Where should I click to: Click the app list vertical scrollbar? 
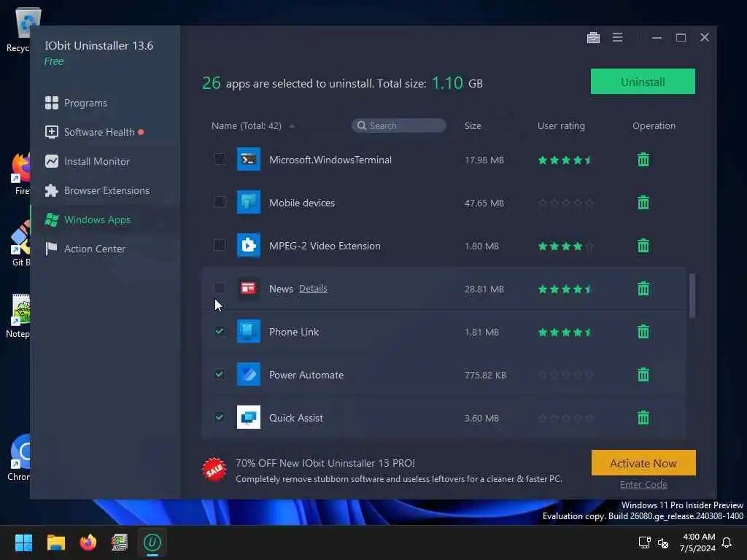[692, 296]
